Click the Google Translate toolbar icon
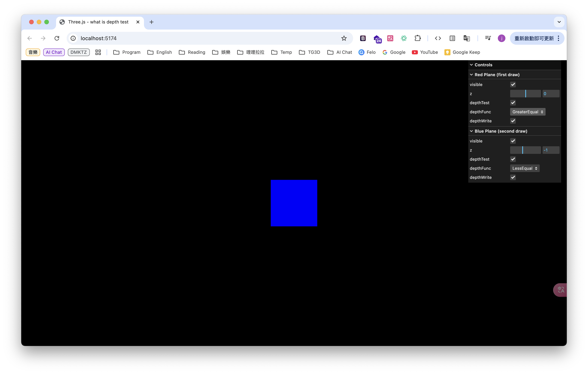The image size is (588, 374). [x=467, y=38]
